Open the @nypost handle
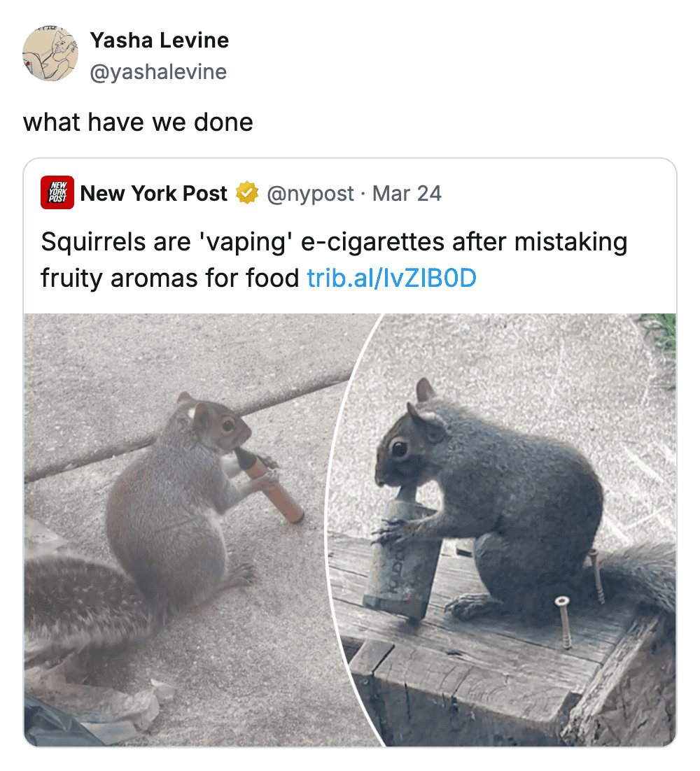 coord(311,193)
